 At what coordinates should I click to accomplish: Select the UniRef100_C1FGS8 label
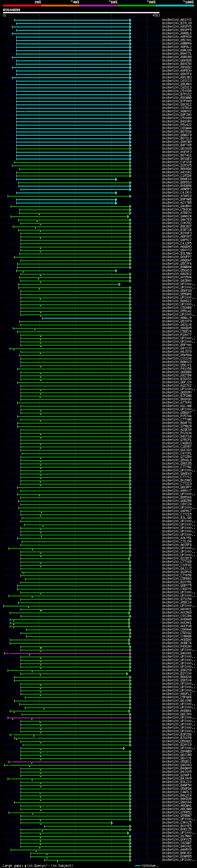(177, 162)
